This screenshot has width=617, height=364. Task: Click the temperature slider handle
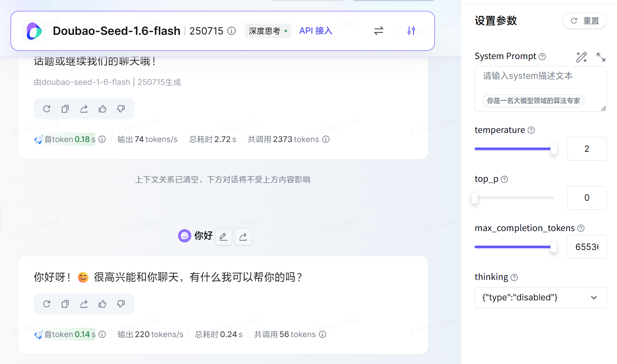554,149
